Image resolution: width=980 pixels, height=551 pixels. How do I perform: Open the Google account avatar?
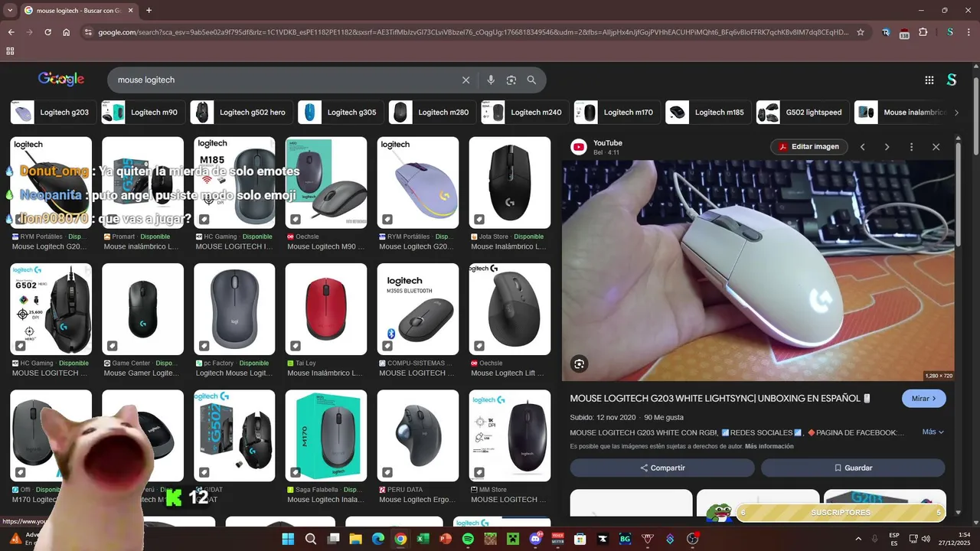(x=952, y=80)
